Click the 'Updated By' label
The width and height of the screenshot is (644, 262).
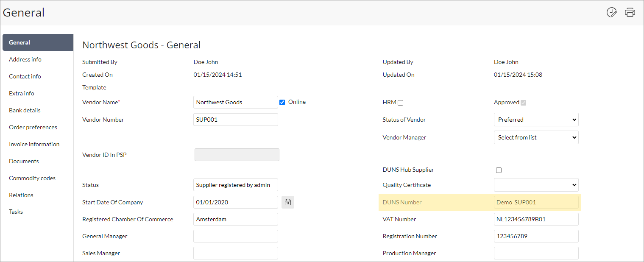point(398,62)
